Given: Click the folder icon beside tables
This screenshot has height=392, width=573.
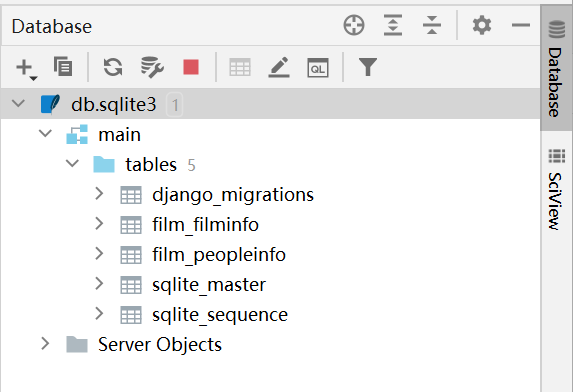Looking at the screenshot, I should (104, 164).
